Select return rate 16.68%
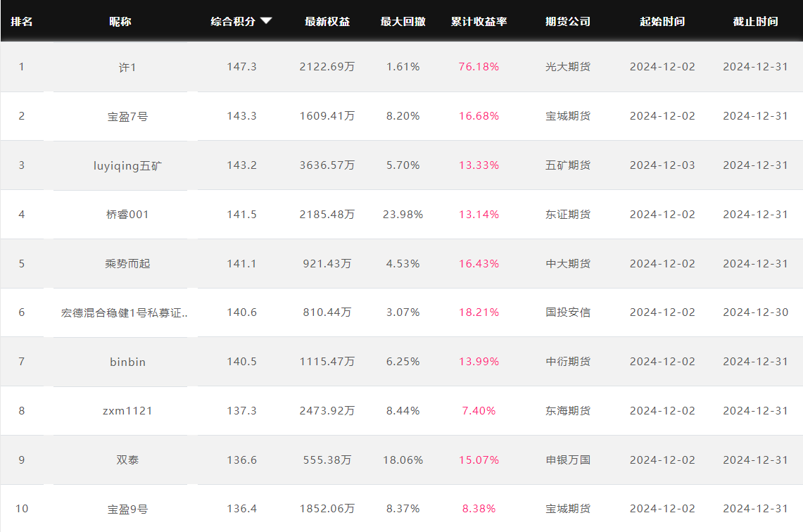Viewport: 803px width, 532px height. pyautogui.click(x=479, y=115)
